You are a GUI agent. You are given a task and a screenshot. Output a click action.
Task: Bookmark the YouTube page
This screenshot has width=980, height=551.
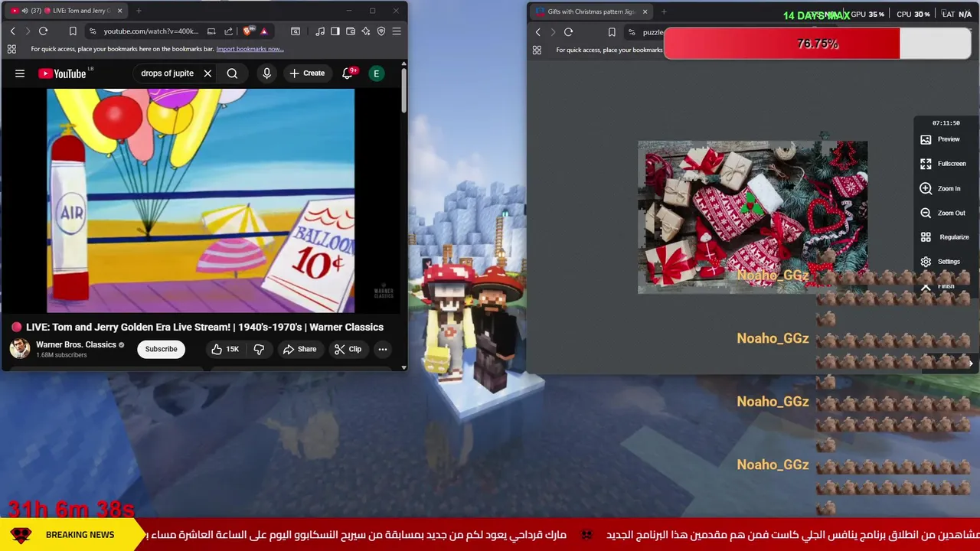pos(73,31)
